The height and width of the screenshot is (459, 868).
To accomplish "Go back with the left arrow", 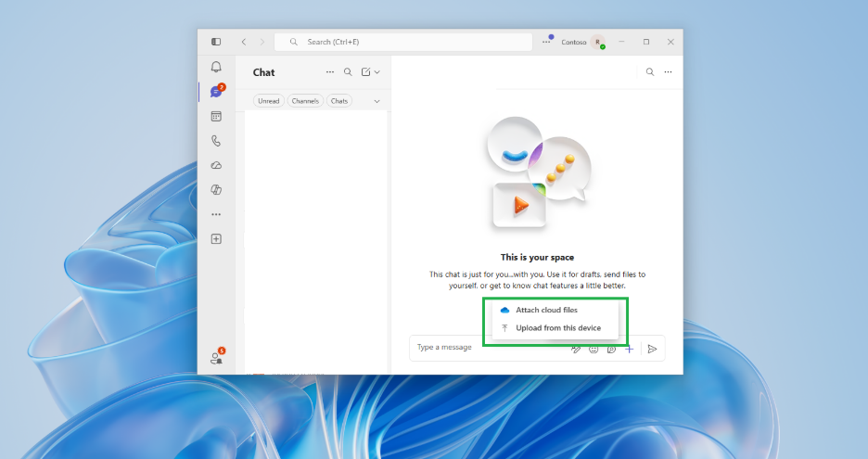I will click(x=244, y=42).
